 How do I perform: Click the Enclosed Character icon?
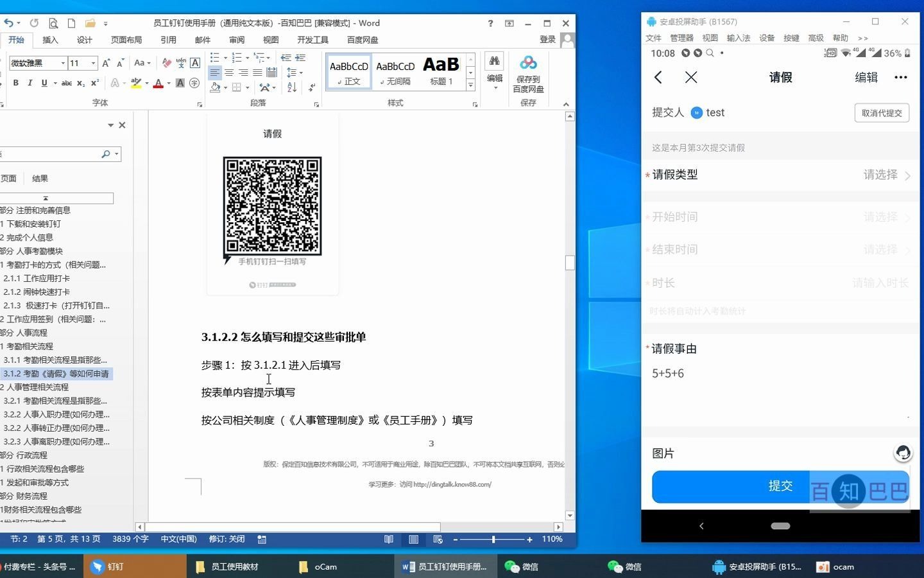[194, 83]
